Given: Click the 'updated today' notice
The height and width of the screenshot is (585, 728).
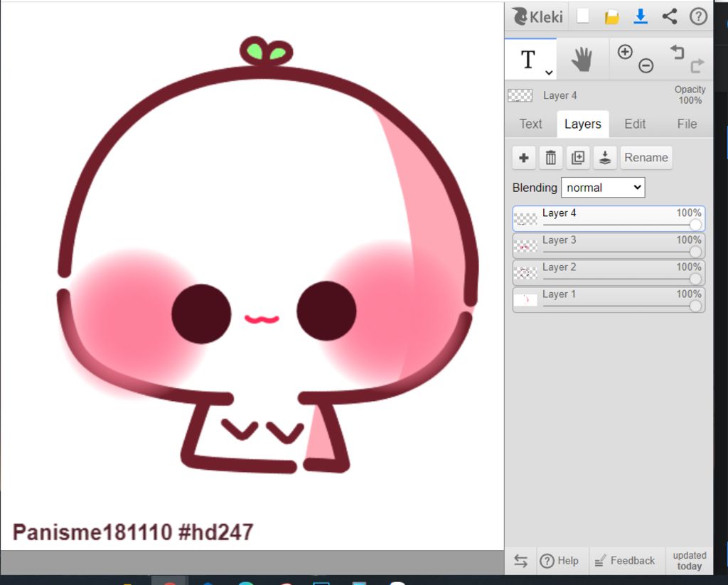Looking at the screenshot, I should pos(690,561).
